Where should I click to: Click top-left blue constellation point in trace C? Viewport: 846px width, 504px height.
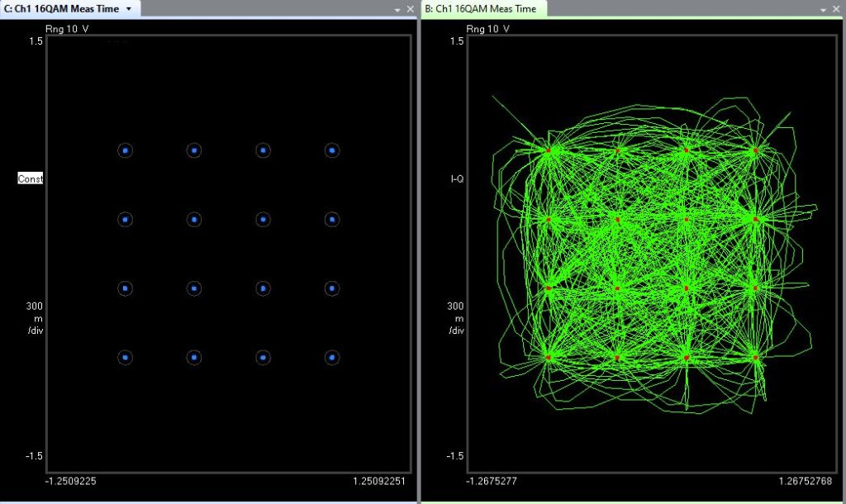[x=125, y=150]
